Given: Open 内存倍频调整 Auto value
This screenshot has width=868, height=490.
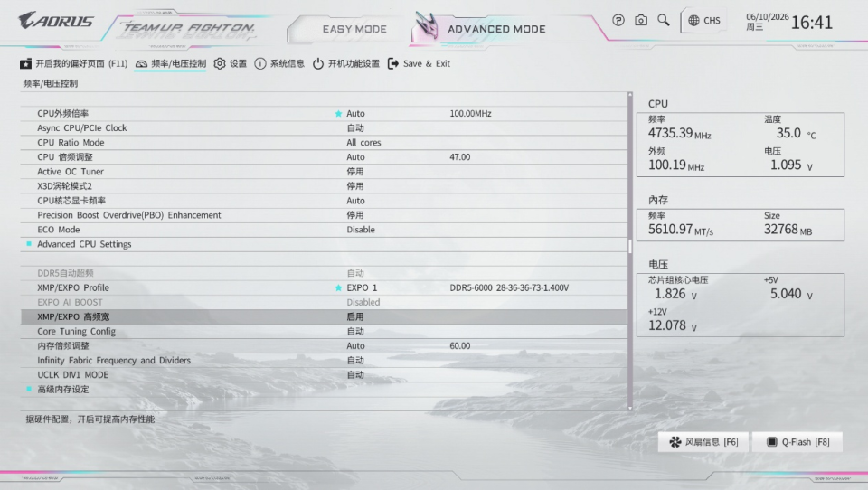Looking at the screenshot, I should pos(355,345).
